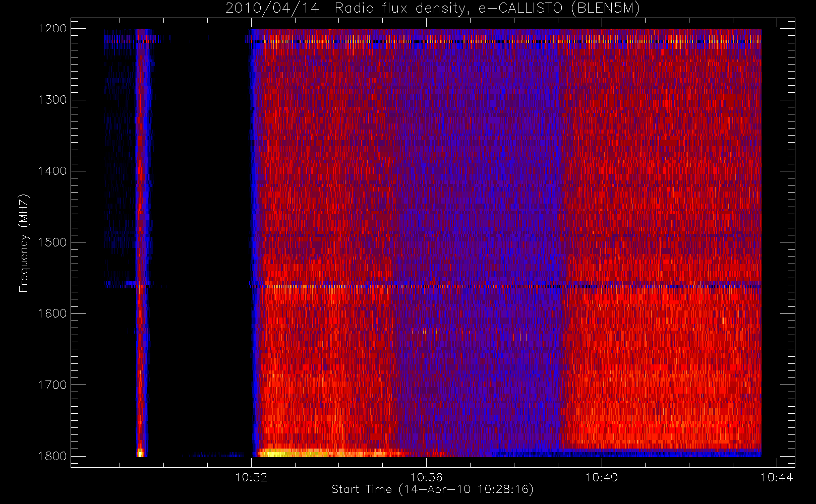Viewport: 816px width, 504px height.
Task: Click the 10:44 time tick label
Action: pos(777,477)
